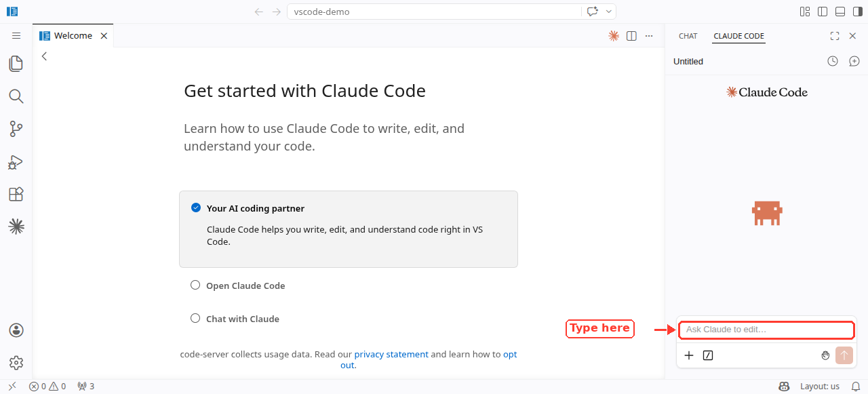Focus the Ask Claude to edit input
The image size is (868, 394).
coord(766,330)
